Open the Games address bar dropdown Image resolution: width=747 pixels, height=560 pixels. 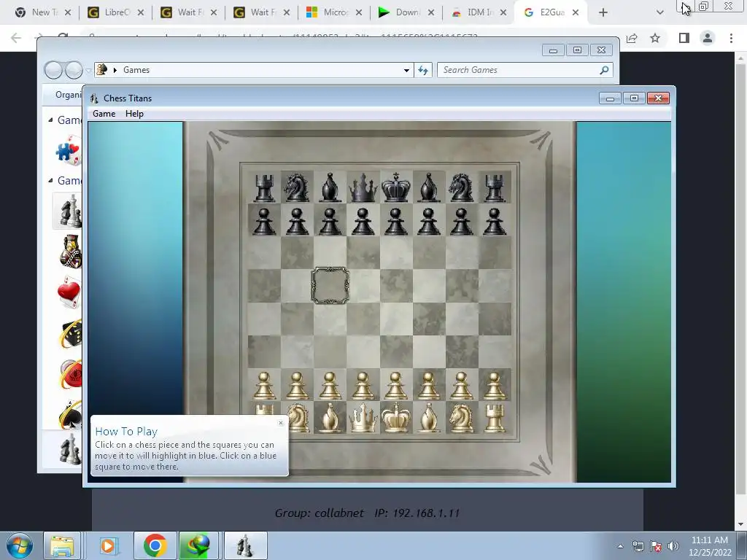(x=406, y=70)
